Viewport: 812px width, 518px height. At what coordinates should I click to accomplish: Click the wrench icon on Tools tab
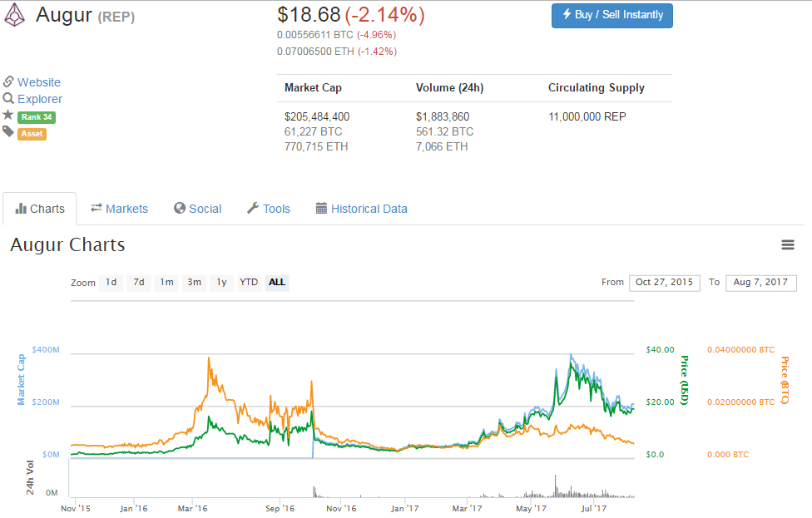253,208
